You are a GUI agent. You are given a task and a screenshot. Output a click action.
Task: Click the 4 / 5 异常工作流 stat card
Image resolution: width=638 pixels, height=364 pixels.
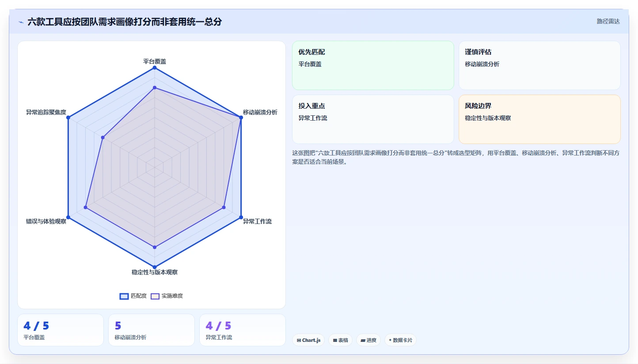[243, 330]
